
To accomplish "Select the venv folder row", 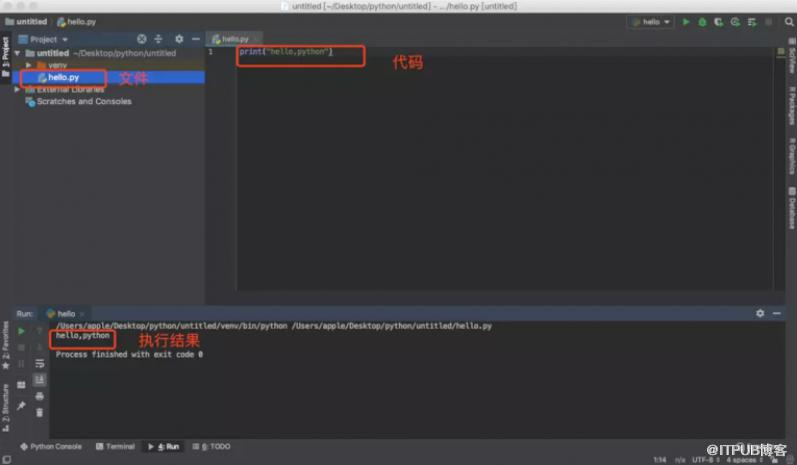I will pyautogui.click(x=108, y=65).
